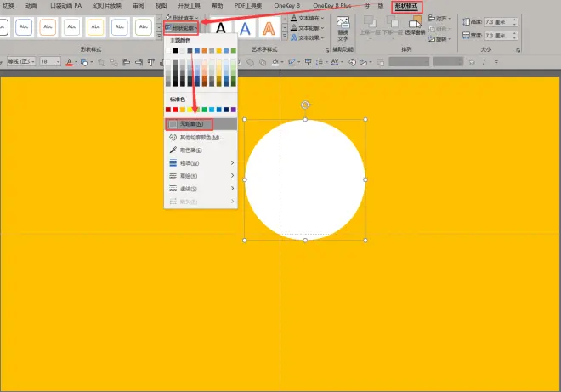Image resolution: width=561 pixels, height=392 pixels.
Task: Open the OneKey 8 Plus tab
Action: pyautogui.click(x=332, y=5)
